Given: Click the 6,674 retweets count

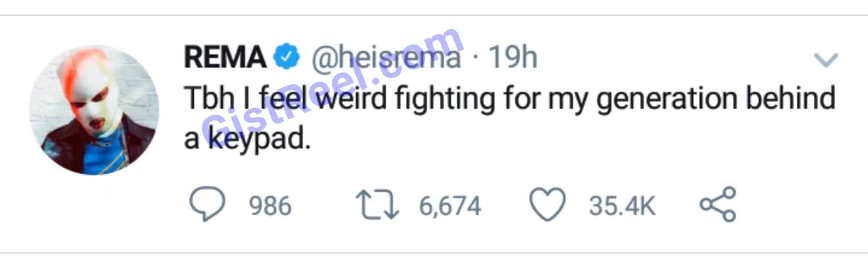Looking at the screenshot, I should 450,206.
